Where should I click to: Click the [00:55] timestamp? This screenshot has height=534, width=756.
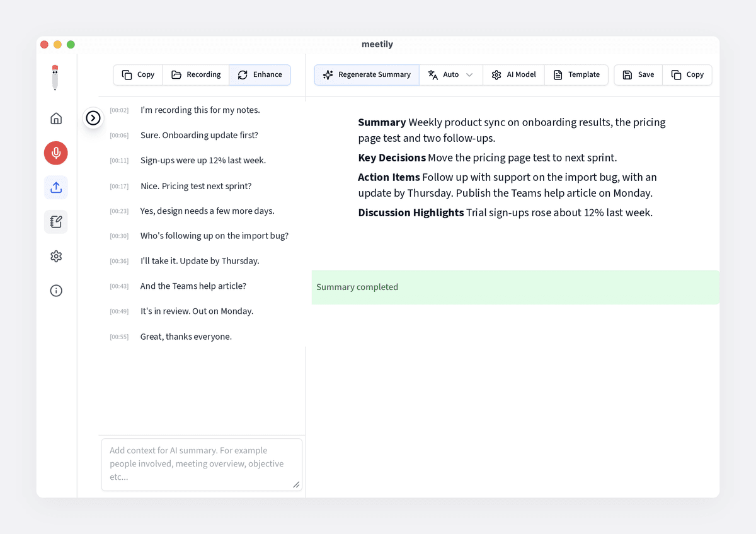[119, 337]
